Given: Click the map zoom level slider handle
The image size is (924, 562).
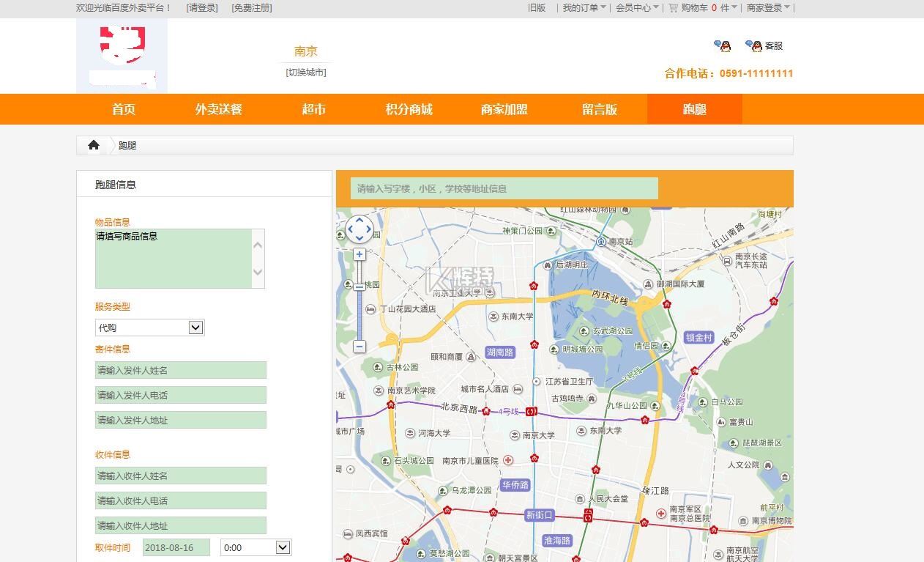Looking at the screenshot, I should [359, 286].
